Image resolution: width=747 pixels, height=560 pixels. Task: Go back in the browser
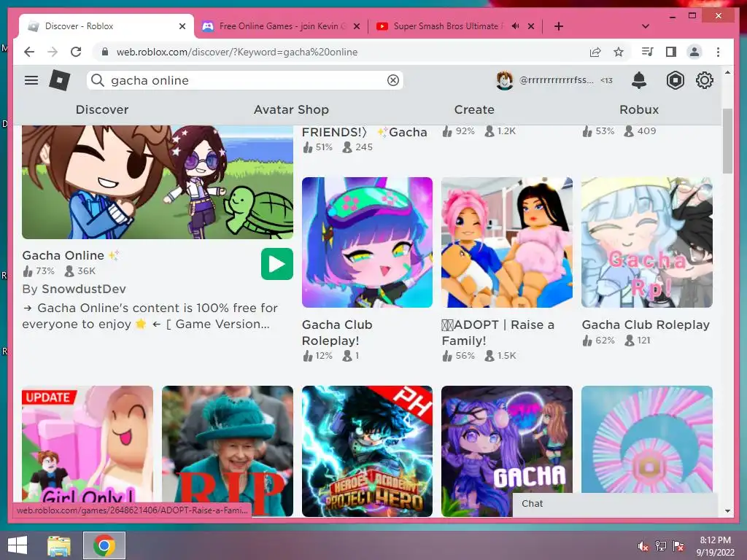coord(29,52)
